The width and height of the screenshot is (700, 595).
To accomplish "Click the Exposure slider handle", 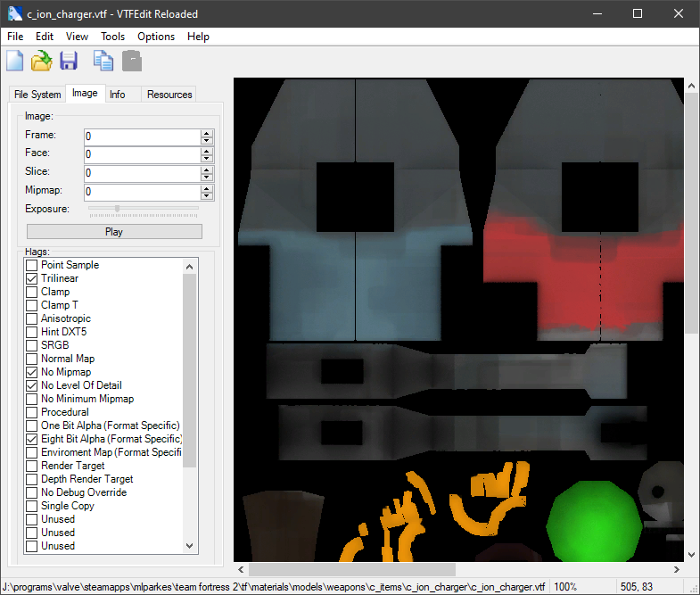I will point(118,208).
